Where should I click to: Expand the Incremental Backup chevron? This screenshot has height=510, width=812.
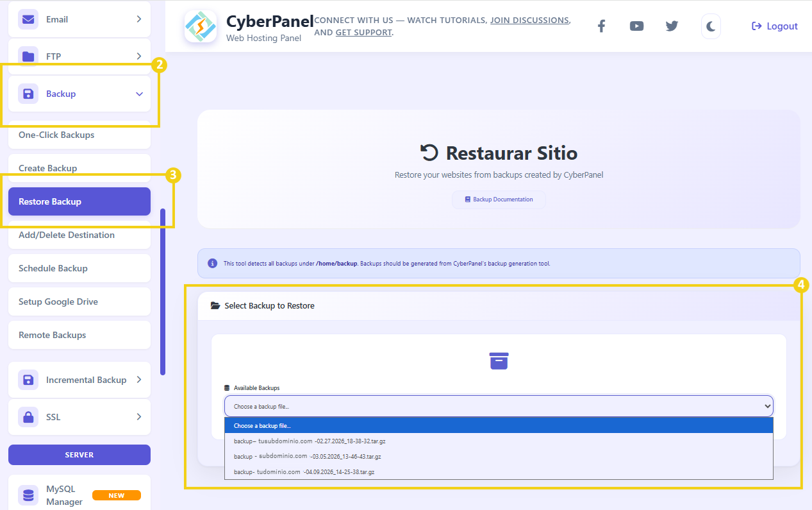coord(139,380)
